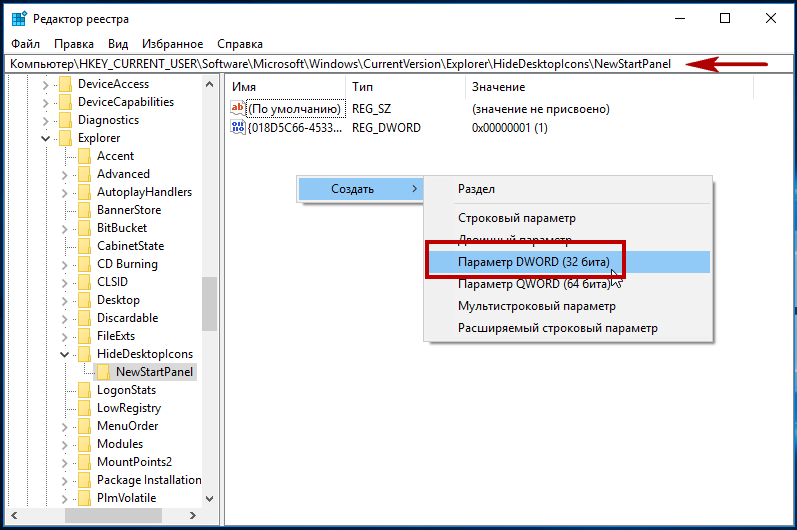Expand the MountPoints2 tree node

point(64,463)
